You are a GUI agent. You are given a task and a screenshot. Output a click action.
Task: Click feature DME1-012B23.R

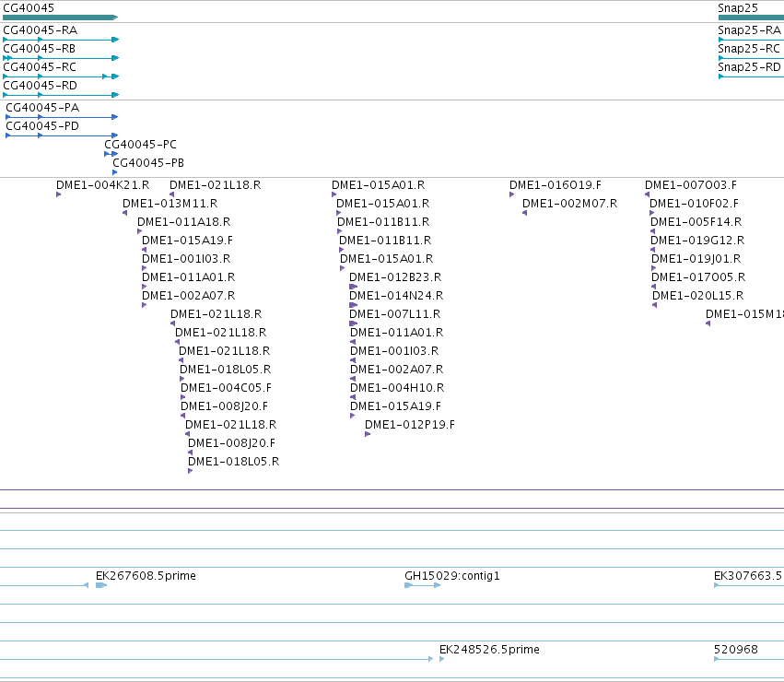(x=395, y=277)
